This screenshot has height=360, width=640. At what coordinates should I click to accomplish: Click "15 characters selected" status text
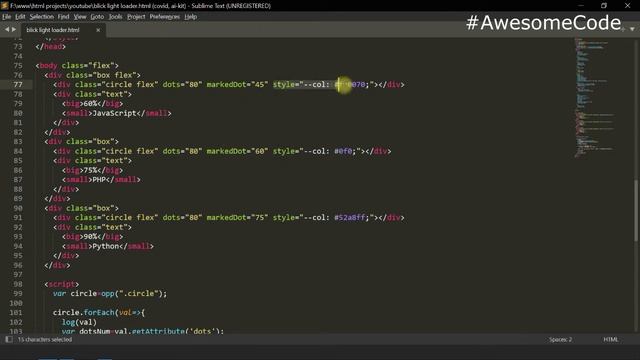(45, 339)
